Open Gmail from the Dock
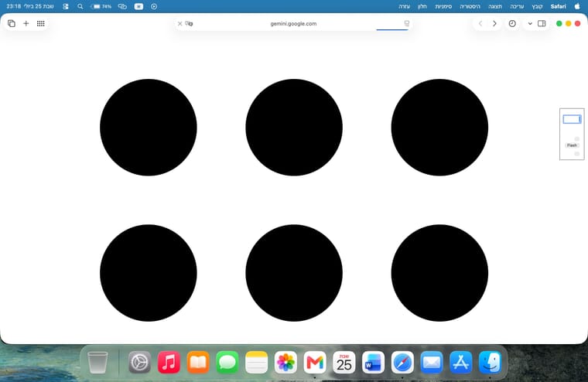 pyautogui.click(x=315, y=362)
